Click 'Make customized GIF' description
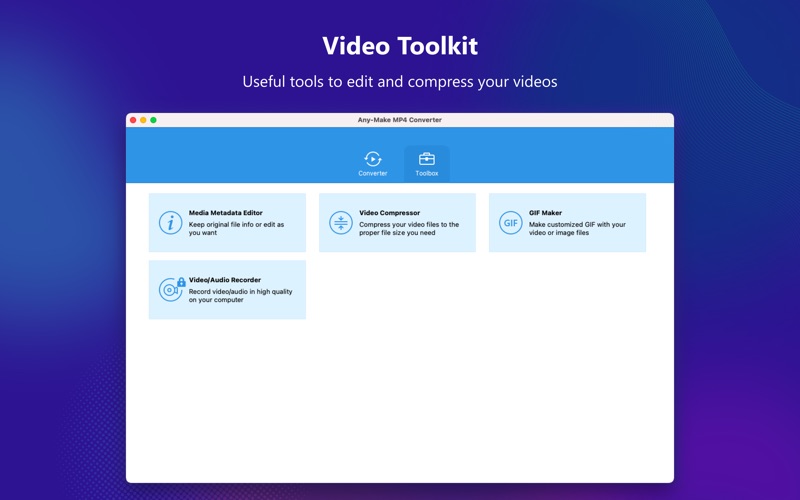The height and width of the screenshot is (500, 800). click(x=577, y=229)
